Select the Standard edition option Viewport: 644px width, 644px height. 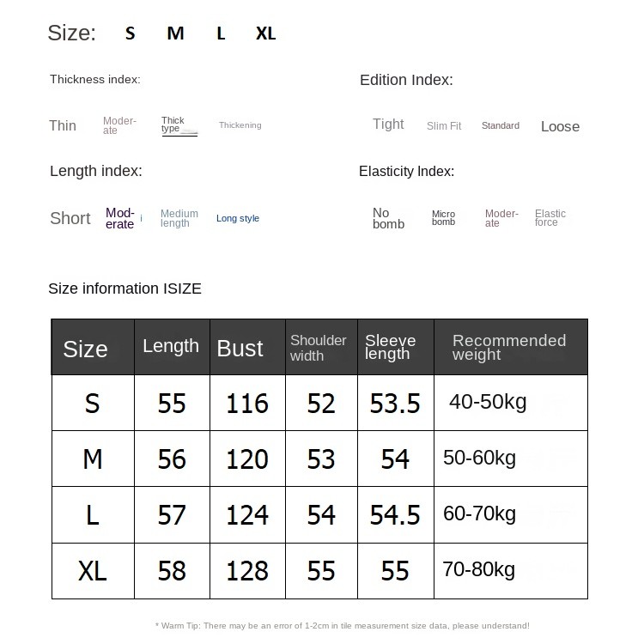(x=501, y=125)
